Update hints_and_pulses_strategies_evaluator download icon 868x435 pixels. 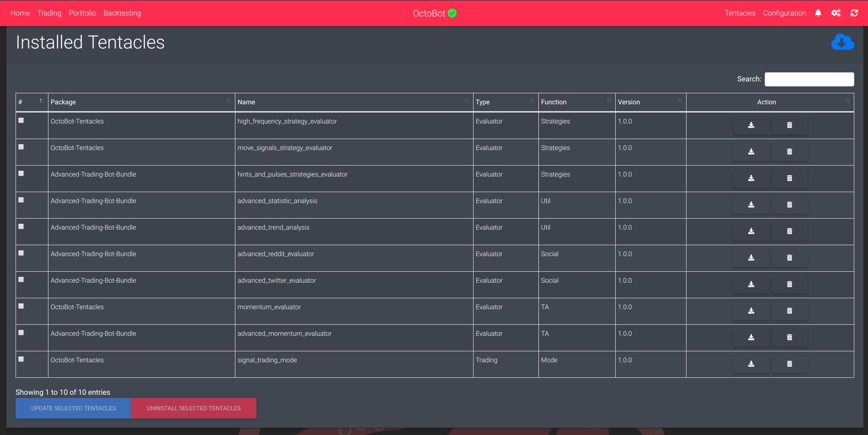[x=751, y=178]
